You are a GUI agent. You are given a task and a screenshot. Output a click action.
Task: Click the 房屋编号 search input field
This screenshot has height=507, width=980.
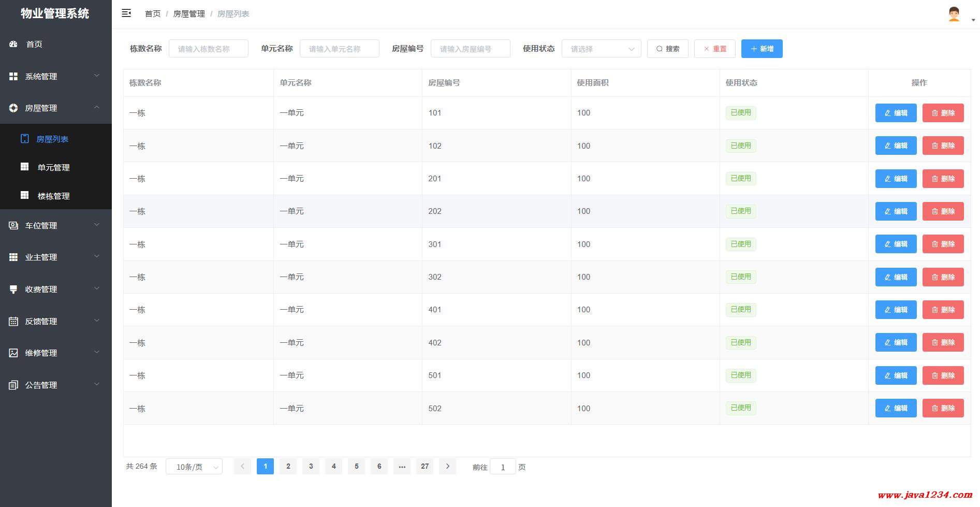pos(470,49)
